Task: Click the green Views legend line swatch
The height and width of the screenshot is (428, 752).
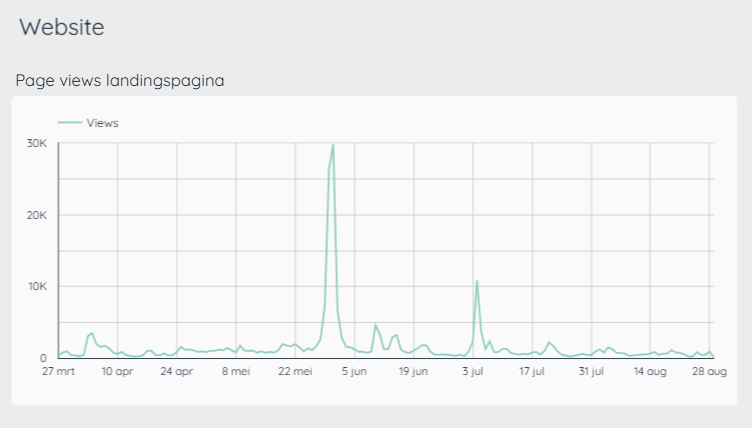Action: point(71,123)
